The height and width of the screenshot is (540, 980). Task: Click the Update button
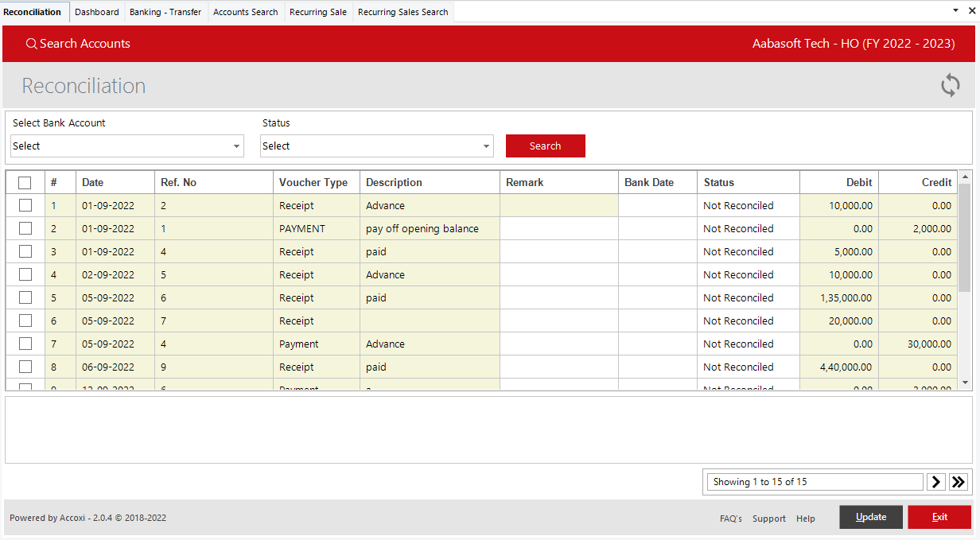point(871,517)
